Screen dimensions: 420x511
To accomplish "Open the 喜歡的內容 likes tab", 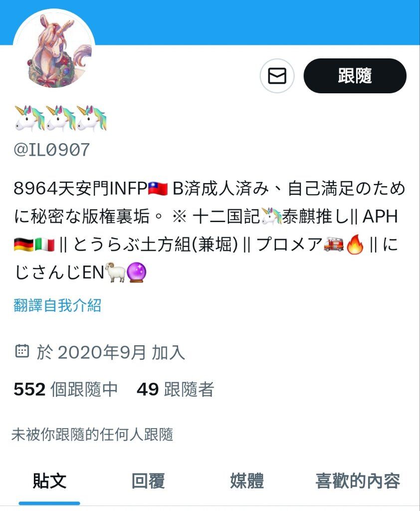I will click(358, 481).
